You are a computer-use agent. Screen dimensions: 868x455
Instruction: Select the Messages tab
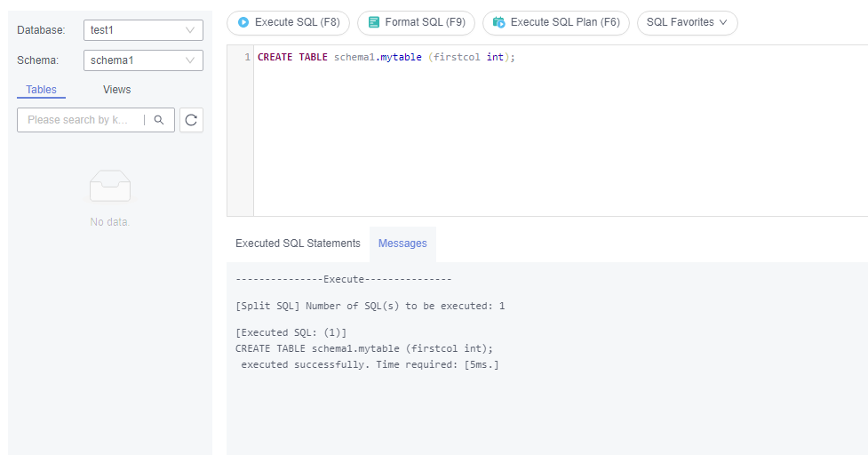coord(402,243)
